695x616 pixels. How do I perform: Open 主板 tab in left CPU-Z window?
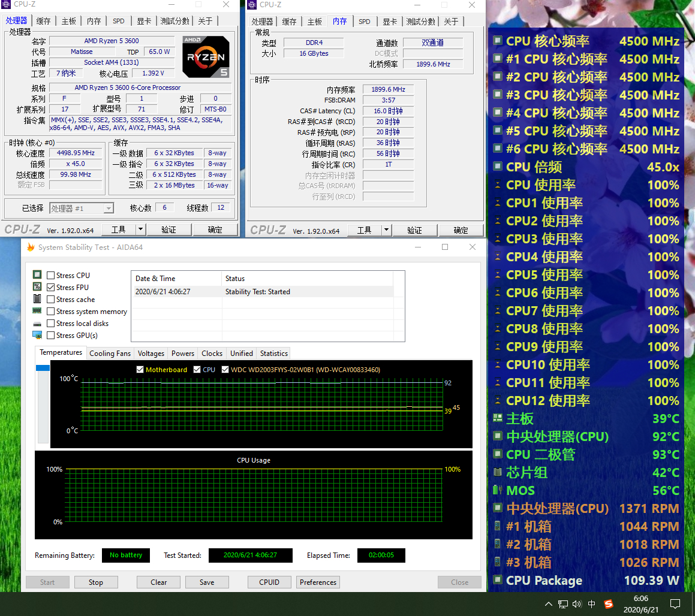(69, 21)
